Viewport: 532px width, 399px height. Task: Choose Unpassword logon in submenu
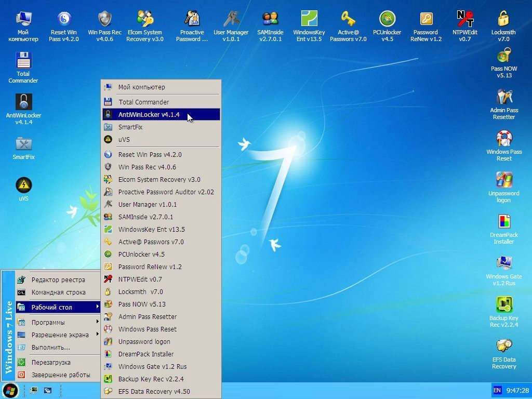pyautogui.click(x=161, y=341)
